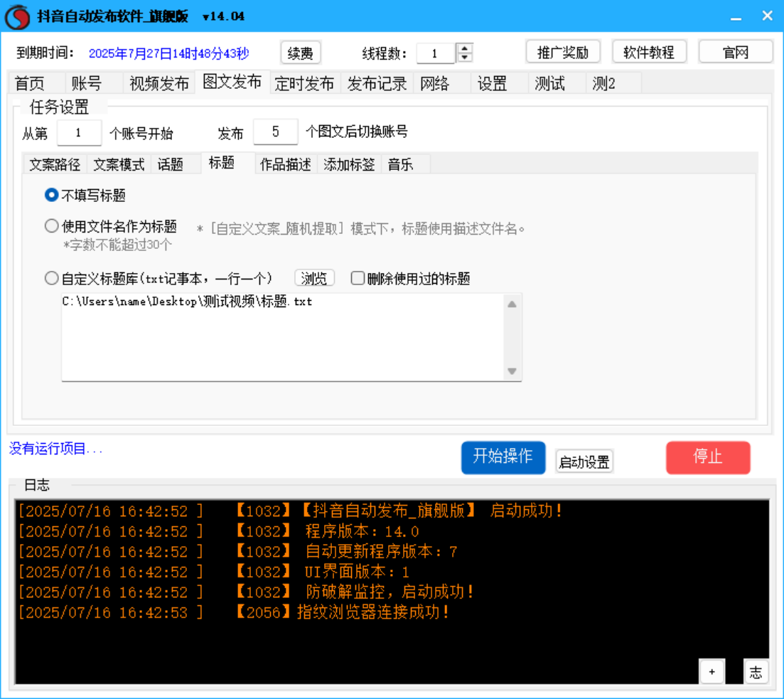The width and height of the screenshot is (784, 699).
Task: Click the plus button in log panel
Action: pyautogui.click(x=712, y=671)
